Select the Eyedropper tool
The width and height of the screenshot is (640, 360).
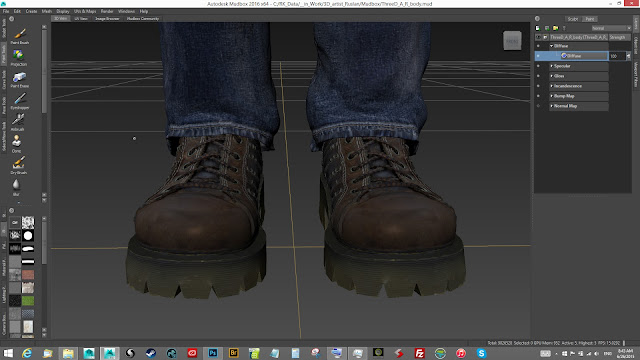point(19,101)
